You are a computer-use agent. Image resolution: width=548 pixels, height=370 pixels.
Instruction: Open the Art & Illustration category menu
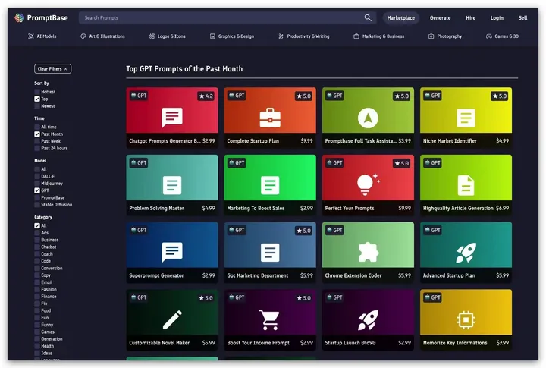(102, 36)
